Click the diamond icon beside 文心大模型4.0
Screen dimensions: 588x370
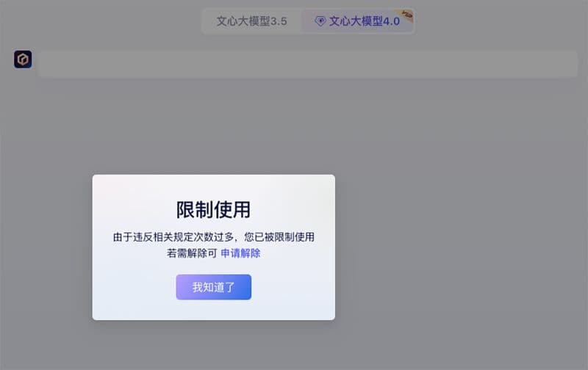320,21
